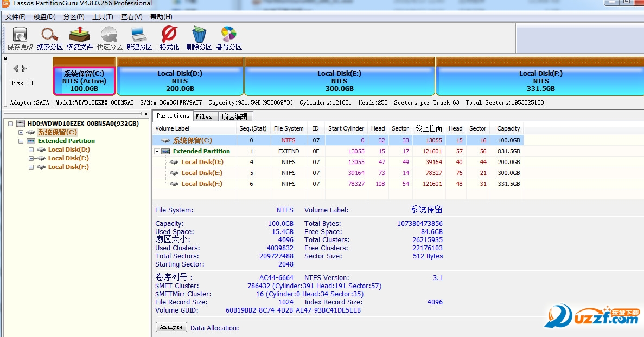Image resolution: width=644 pixels, height=337 pixels.
Task: Click the Extended Partition icon in the partitions table
Action: tap(165, 151)
